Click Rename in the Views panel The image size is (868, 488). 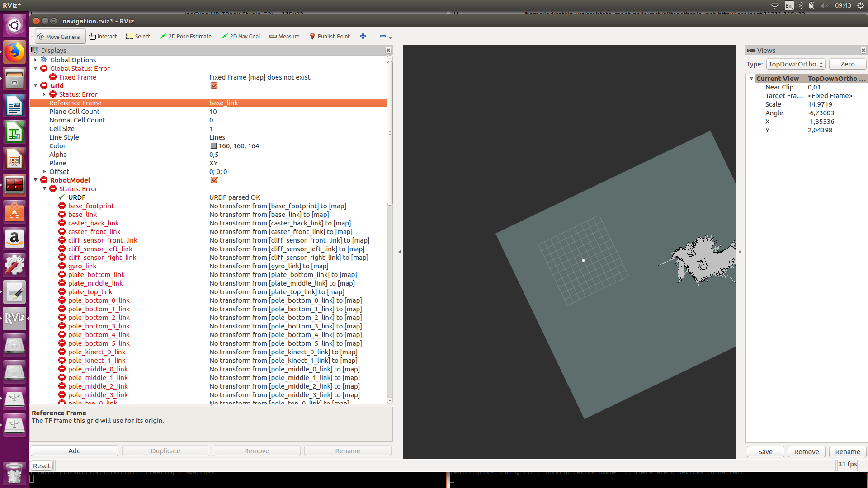coord(848,451)
